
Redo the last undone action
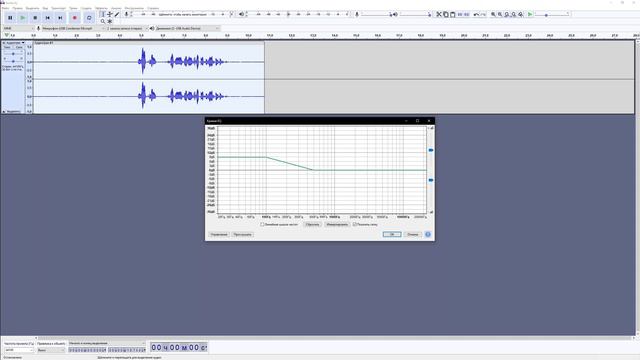pyautogui.click(x=483, y=14)
